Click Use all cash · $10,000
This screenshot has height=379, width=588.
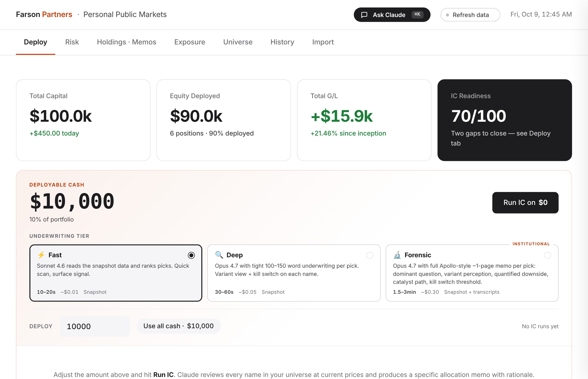pyautogui.click(x=178, y=326)
